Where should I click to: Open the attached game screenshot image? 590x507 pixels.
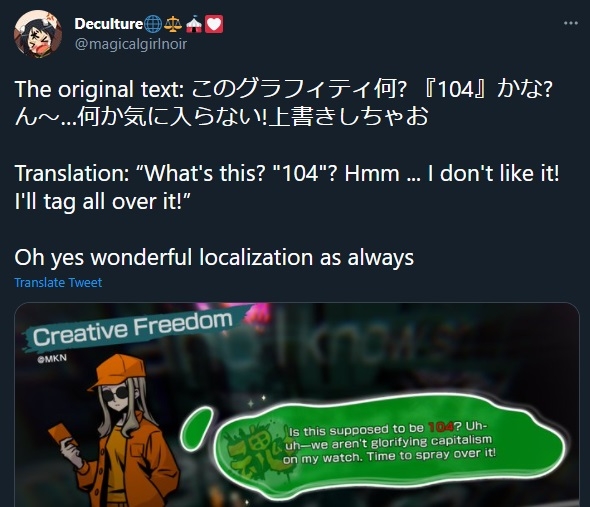[x=297, y=405]
